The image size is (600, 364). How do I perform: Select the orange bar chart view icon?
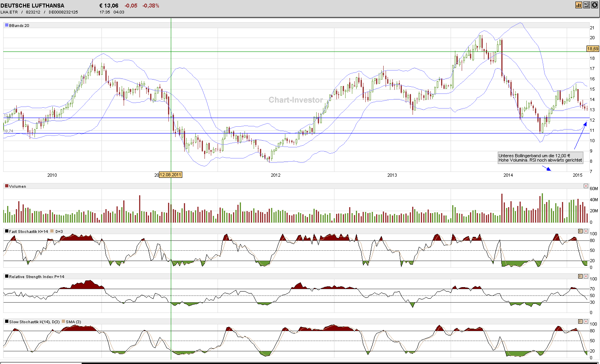tap(579, 5)
